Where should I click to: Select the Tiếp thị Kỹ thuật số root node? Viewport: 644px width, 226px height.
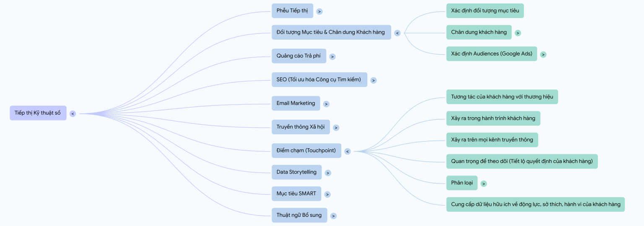tap(38, 113)
